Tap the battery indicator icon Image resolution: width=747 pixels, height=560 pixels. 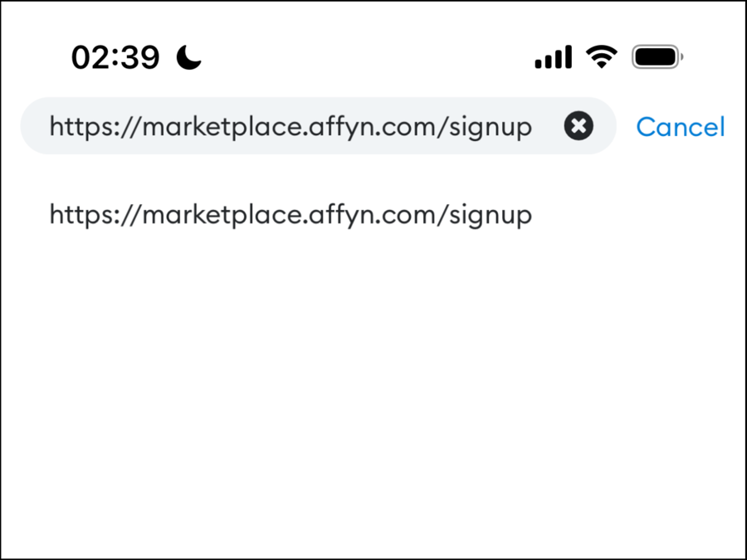pos(657,57)
